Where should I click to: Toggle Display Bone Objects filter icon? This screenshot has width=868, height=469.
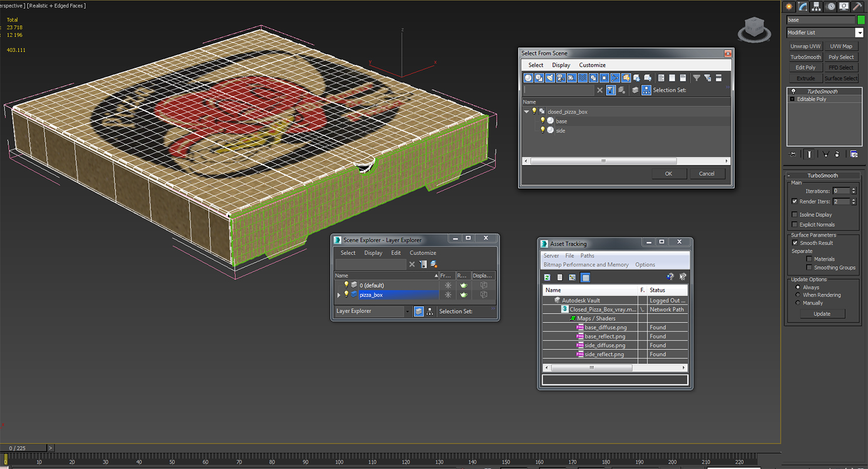click(615, 77)
